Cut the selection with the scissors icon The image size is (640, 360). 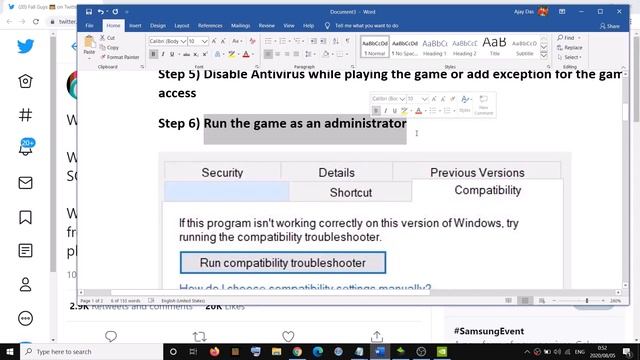(x=107, y=38)
